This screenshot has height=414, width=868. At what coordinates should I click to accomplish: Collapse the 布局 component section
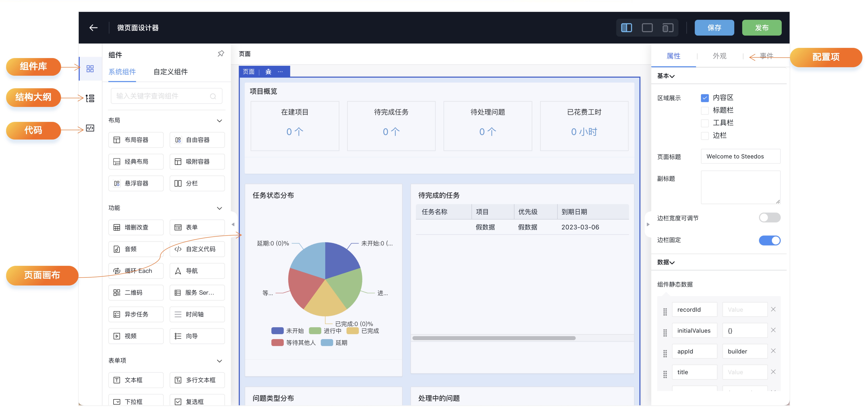click(x=219, y=121)
